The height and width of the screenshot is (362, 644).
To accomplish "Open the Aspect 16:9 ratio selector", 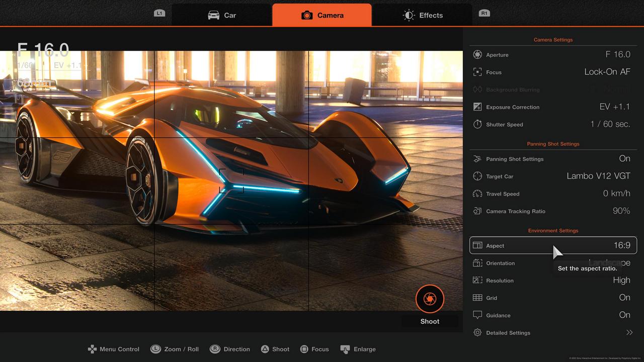I will 622,245.
